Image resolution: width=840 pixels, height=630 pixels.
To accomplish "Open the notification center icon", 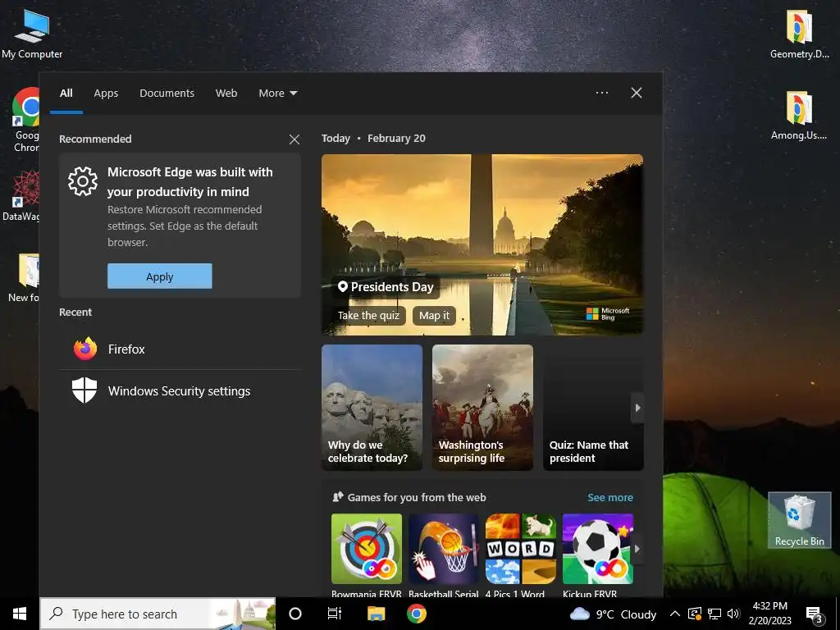I will (815, 615).
